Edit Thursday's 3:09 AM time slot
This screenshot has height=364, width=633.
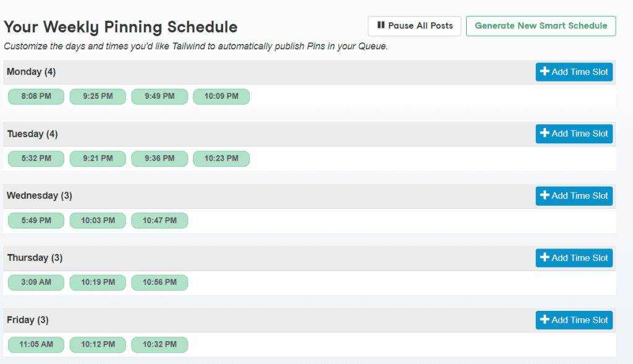point(36,282)
